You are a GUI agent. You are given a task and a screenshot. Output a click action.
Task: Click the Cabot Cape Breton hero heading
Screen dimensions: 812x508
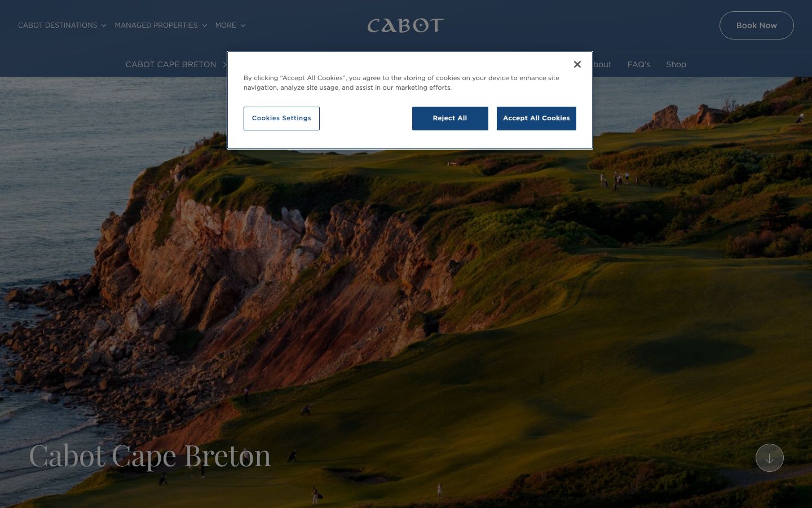150,456
